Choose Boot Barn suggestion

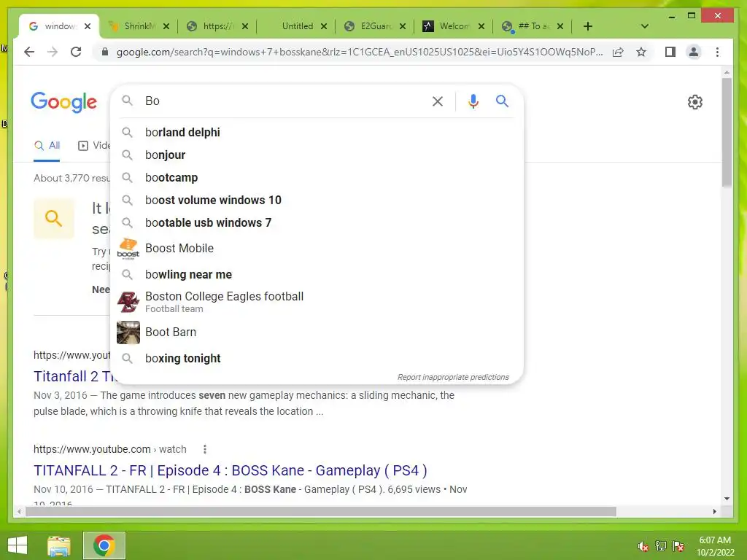click(x=317, y=332)
